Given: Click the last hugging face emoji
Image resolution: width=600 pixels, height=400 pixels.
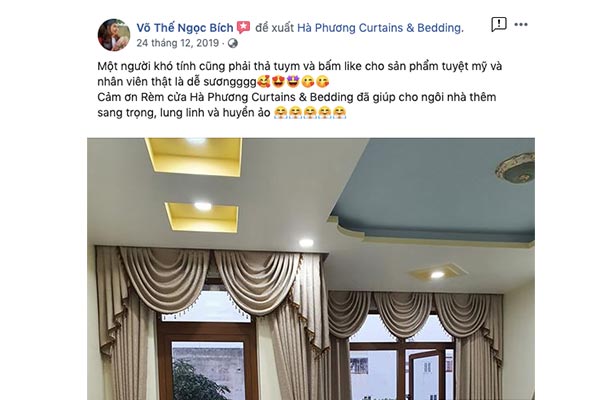Looking at the screenshot, I should 339,113.
